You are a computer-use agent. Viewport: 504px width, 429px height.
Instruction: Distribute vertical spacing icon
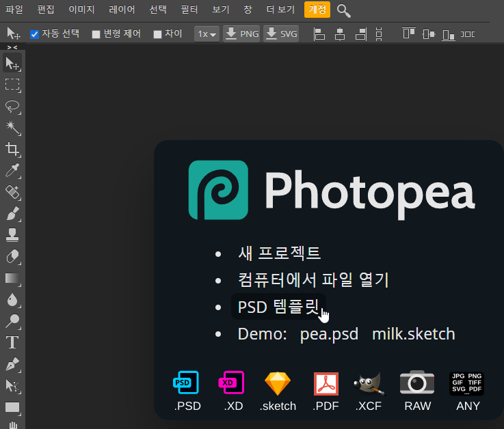[379, 33]
